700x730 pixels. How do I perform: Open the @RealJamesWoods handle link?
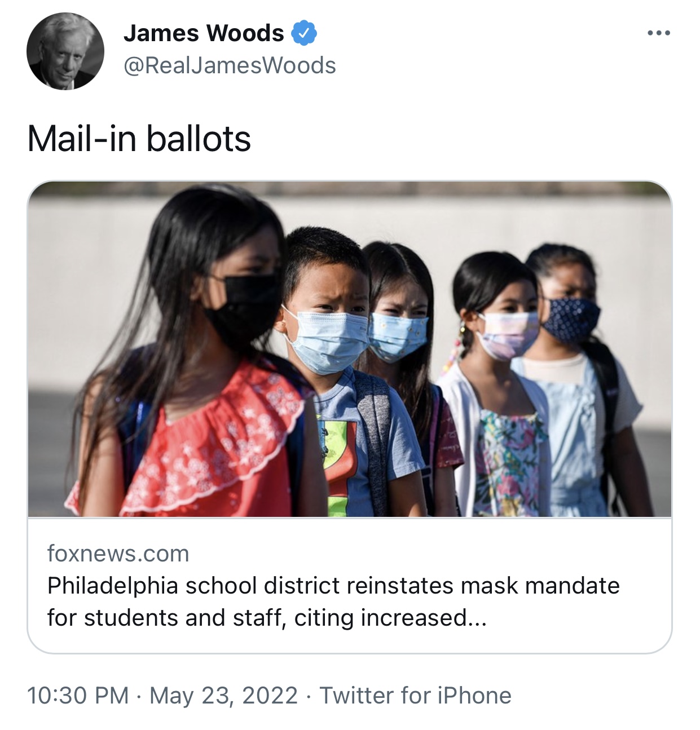pos(230,65)
